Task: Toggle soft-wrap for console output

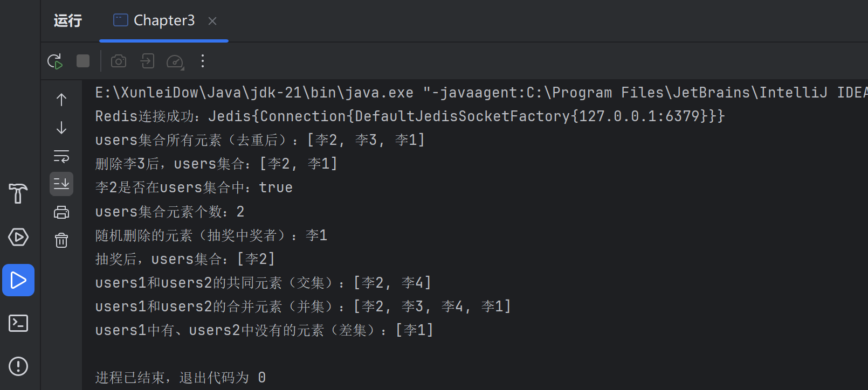Action: pyautogui.click(x=61, y=156)
